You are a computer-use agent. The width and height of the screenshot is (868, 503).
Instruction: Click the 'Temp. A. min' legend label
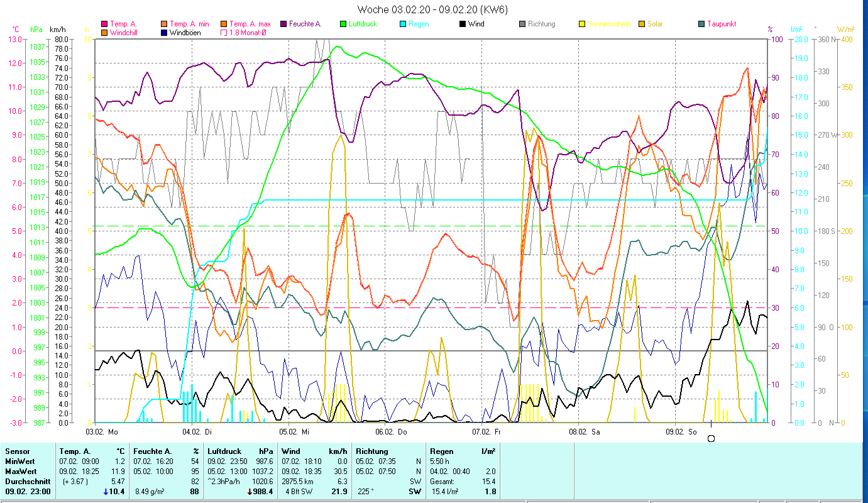(x=190, y=24)
